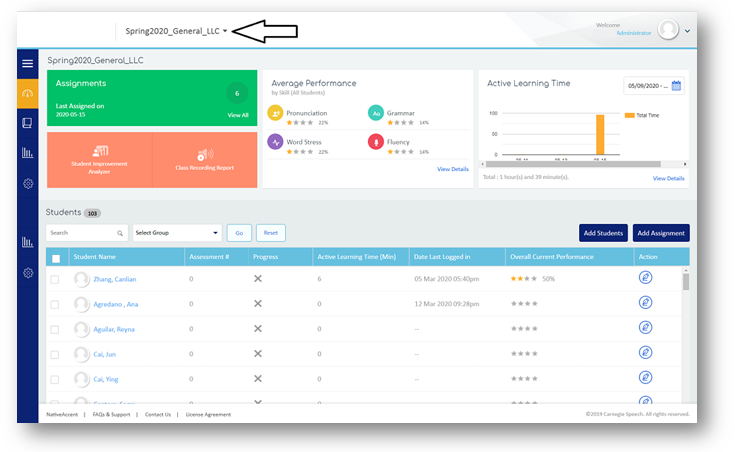This screenshot has height=452, width=735.
Task: Toggle the select-all students checkbox
Action: [56, 258]
